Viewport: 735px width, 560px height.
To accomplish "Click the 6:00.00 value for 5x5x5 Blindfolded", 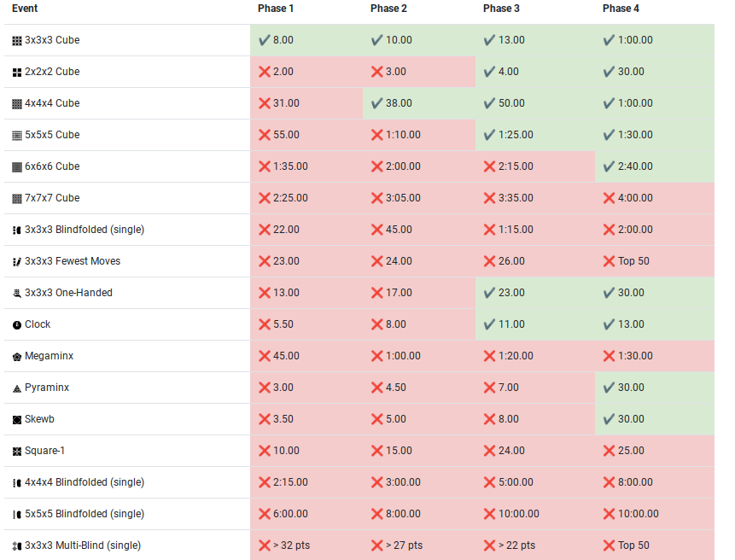I will pos(290,514).
